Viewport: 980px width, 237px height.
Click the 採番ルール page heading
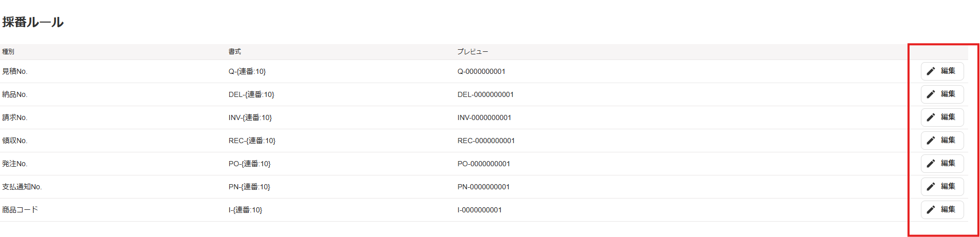(x=33, y=22)
